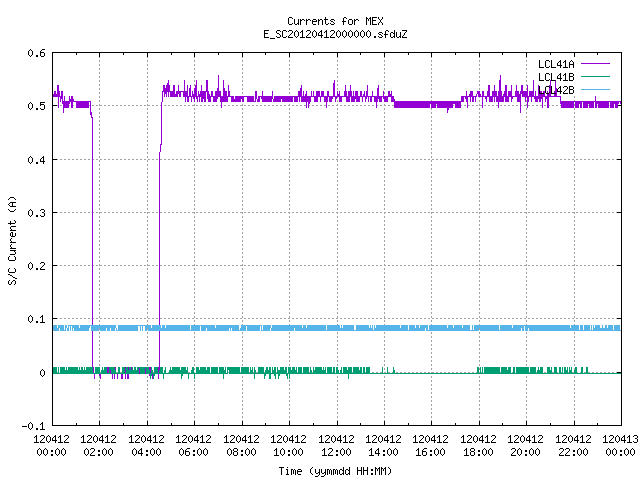Click the x-axis tick 120413 00:00
Screen dimensions: 640x480
620,446
